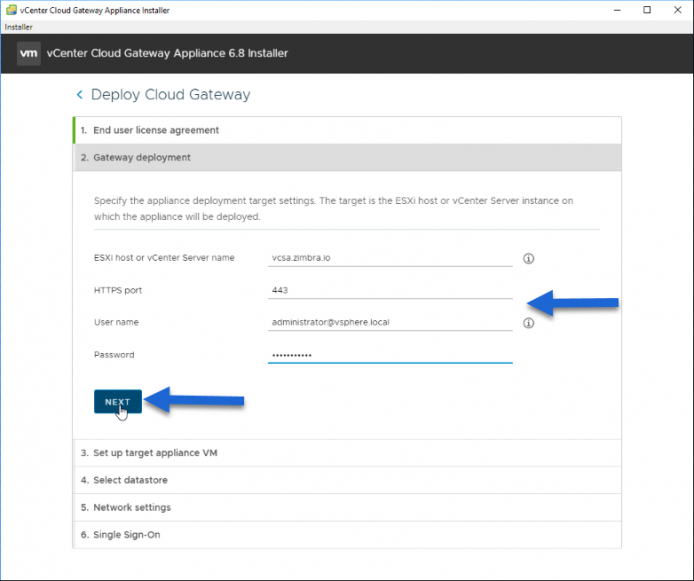Click the info icon next to server name field
Screen dimensions: 694x581
point(528,258)
